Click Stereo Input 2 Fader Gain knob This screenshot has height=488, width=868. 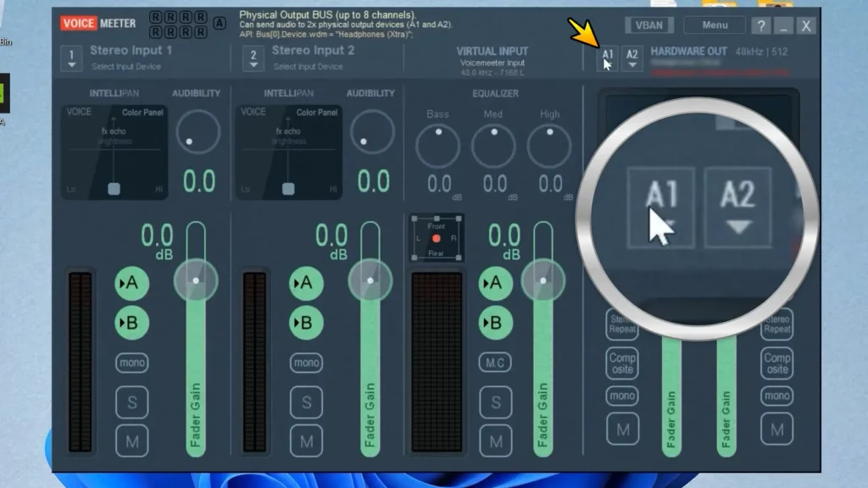(x=370, y=281)
